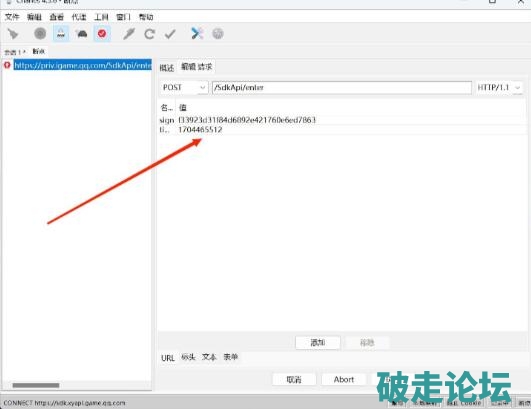Screen dimensions: 531x409
Task: Click the Abort button
Action: click(x=344, y=379)
